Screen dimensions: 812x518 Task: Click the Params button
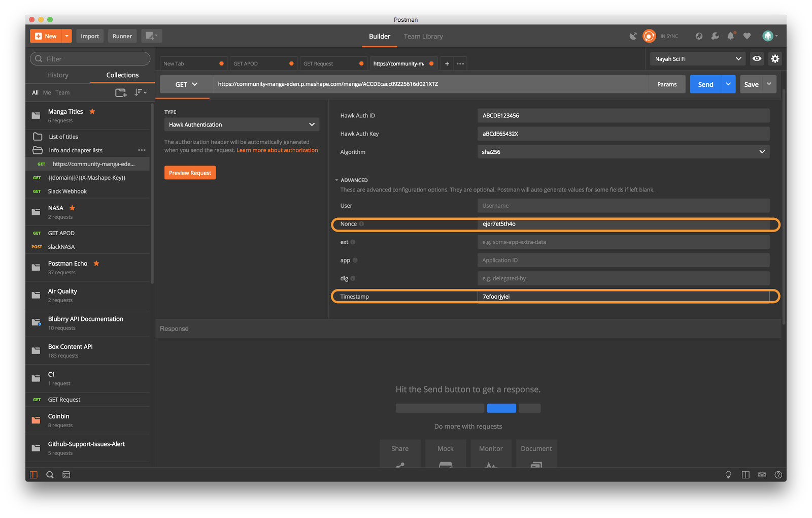click(x=667, y=84)
